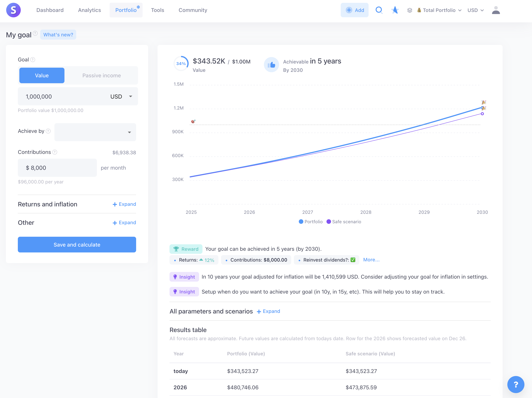The width and height of the screenshot is (532, 398).
Task: Click the Contributions help icon
Action: pyautogui.click(x=55, y=152)
